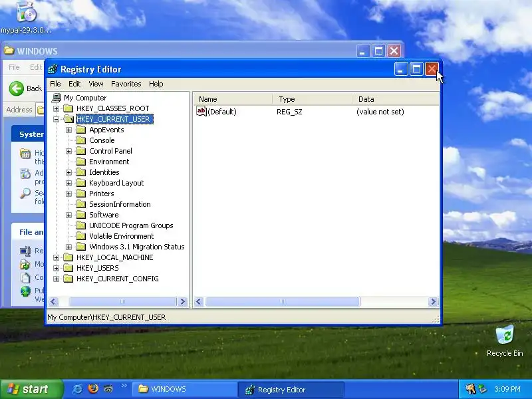The height and width of the screenshot is (399, 532).
Task: Open the Edit menu in Registry Editor
Action: [x=74, y=84]
